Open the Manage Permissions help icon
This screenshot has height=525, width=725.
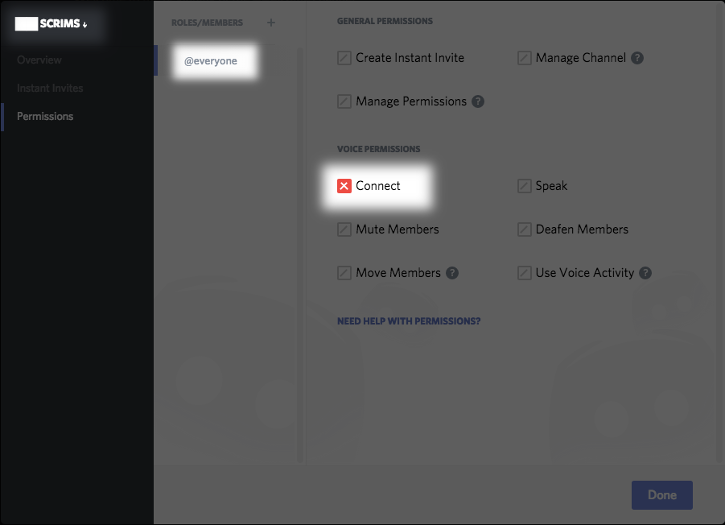[478, 101]
